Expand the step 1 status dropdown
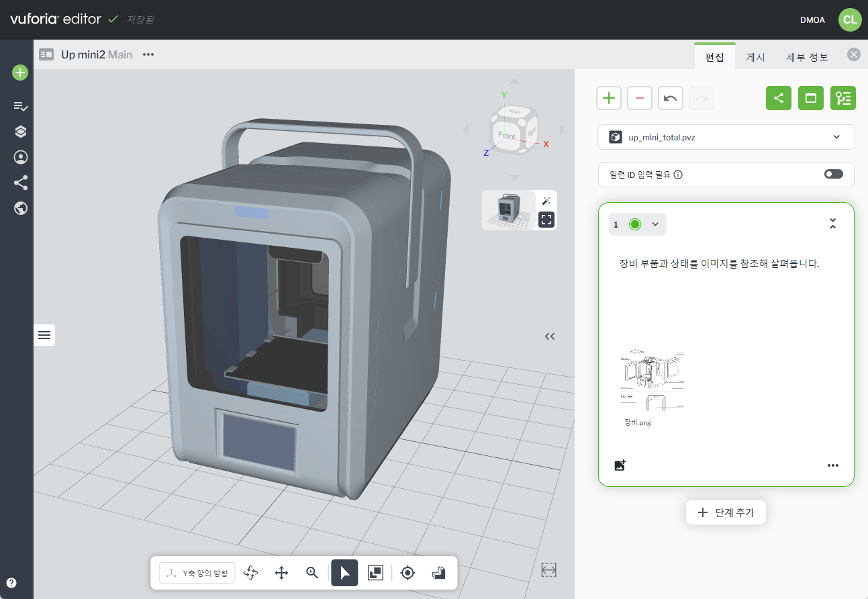Screen dimensions: 868x599 tap(655, 224)
